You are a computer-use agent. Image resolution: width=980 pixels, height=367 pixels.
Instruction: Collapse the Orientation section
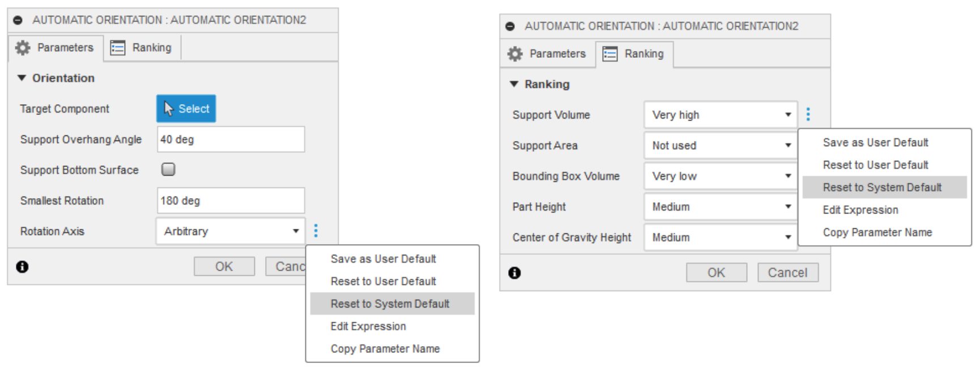point(22,78)
